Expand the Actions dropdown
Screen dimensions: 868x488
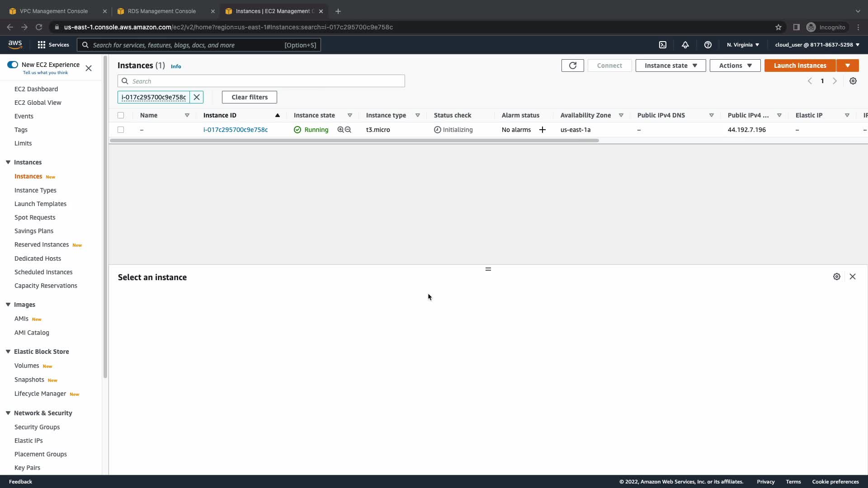pyautogui.click(x=735, y=66)
